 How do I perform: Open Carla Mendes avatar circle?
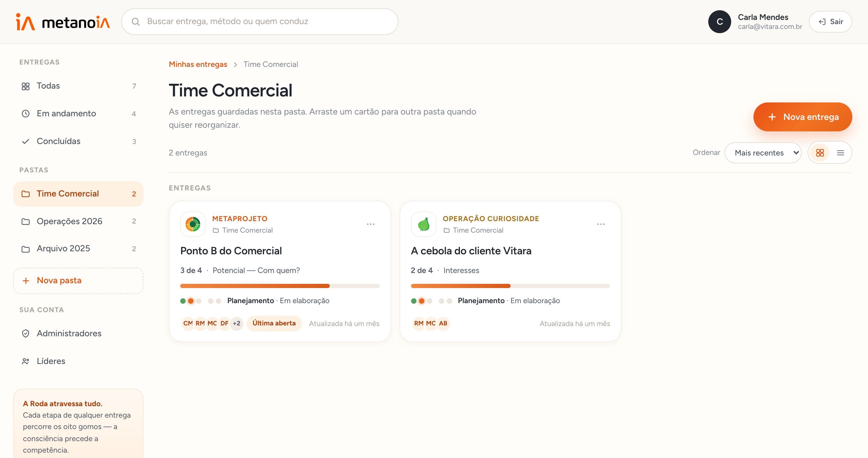[x=719, y=22]
